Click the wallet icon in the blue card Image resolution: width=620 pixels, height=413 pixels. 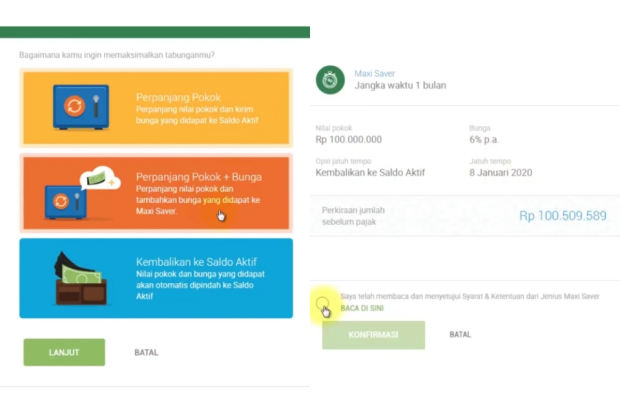pyautogui.click(x=76, y=277)
